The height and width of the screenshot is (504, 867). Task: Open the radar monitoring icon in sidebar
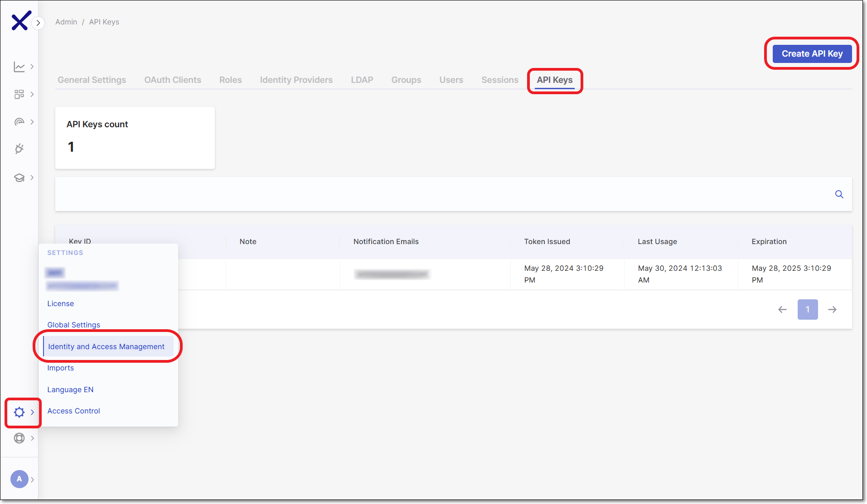click(x=19, y=122)
